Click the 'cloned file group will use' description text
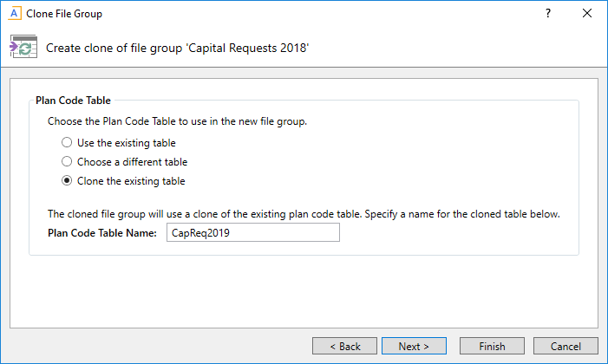The width and height of the screenshot is (608, 364). point(304,214)
